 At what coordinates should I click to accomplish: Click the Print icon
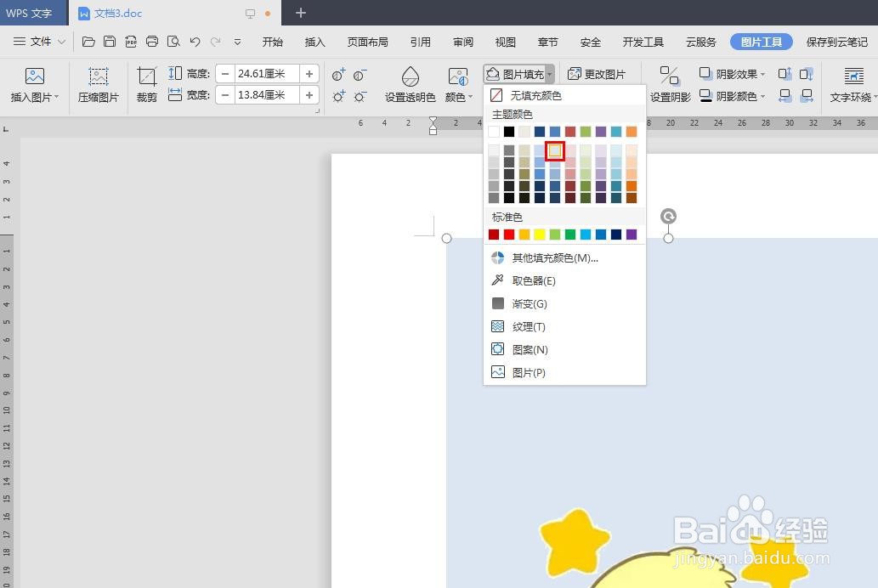pos(152,42)
